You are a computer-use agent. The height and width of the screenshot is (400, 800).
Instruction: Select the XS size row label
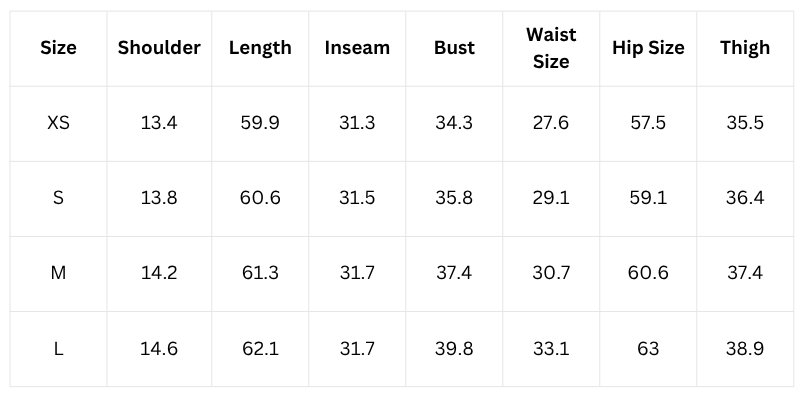click(x=58, y=123)
